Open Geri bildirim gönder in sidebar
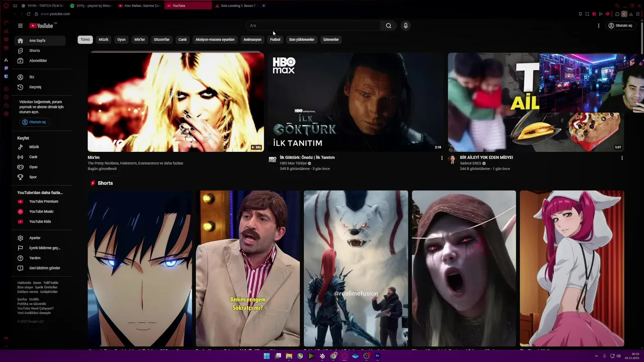The width and height of the screenshot is (644, 362). pos(41,268)
